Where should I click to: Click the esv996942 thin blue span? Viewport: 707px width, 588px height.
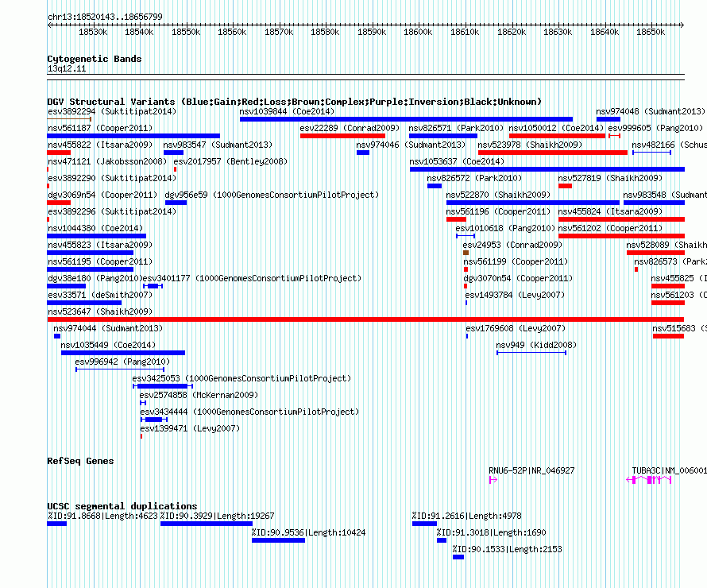tap(120, 369)
